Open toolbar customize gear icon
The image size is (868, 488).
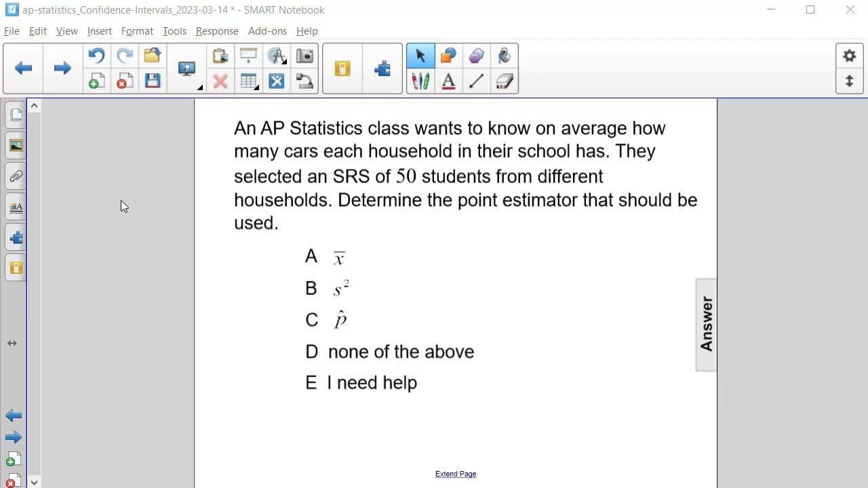click(x=850, y=56)
